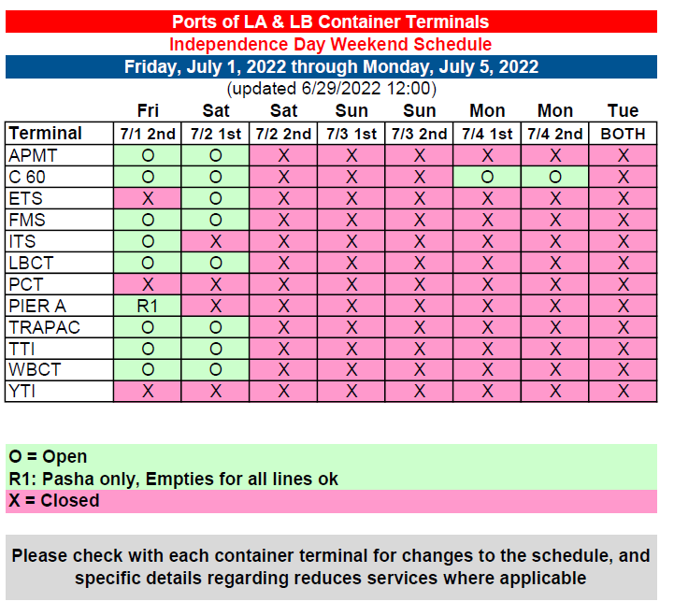The height and width of the screenshot is (616, 674).
Task: Select the 'YTI' terminal row label
Action: 59,391
